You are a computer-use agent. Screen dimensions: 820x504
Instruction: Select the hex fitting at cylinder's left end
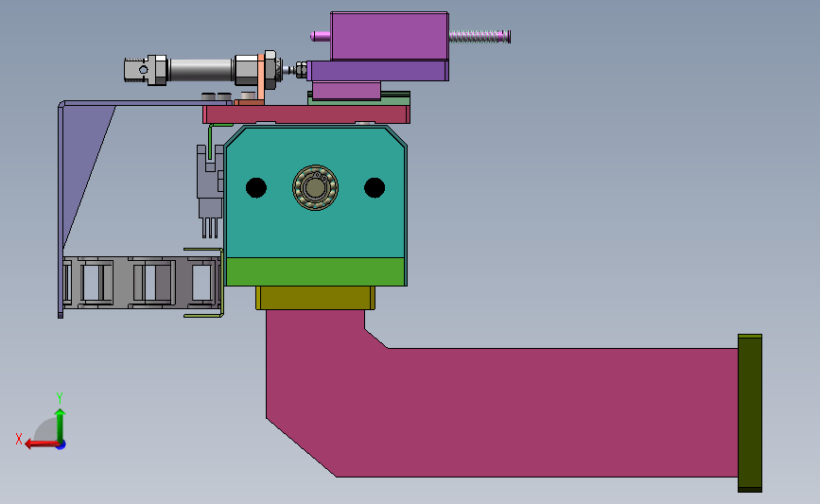[146, 70]
